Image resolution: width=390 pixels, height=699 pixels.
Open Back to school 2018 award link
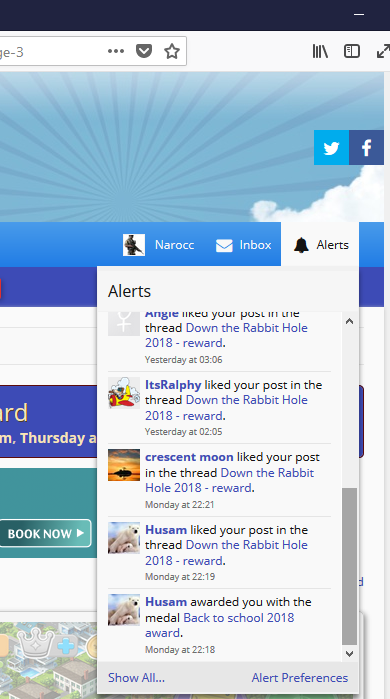point(219,625)
